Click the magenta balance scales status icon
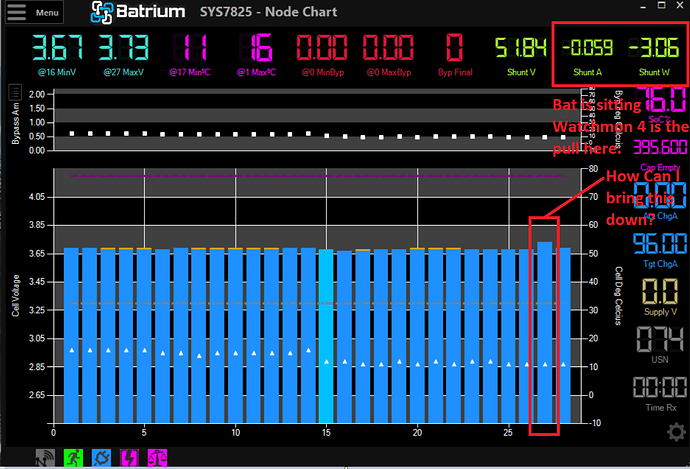The image size is (690, 469). point(158,458)
